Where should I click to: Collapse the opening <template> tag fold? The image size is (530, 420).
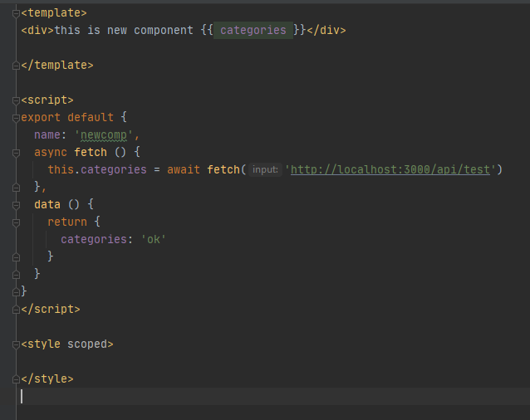pyautogui.click(x=16, y=13)
